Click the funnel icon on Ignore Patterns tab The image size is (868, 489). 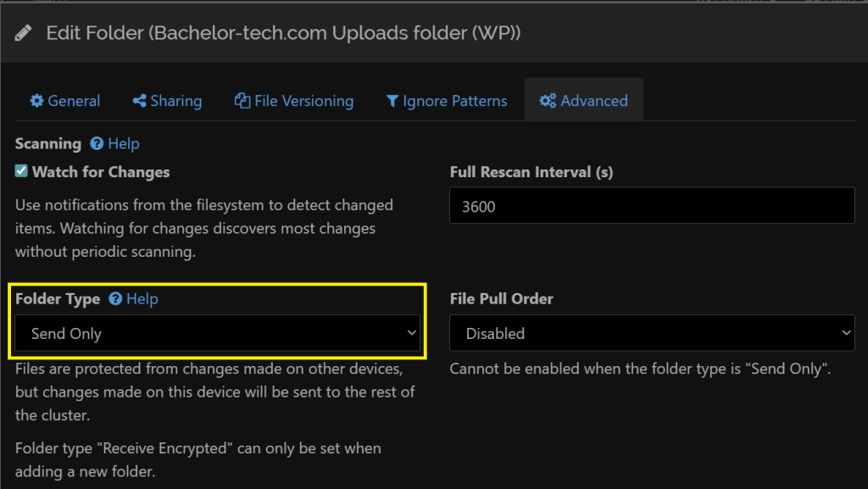coord(392,100)
